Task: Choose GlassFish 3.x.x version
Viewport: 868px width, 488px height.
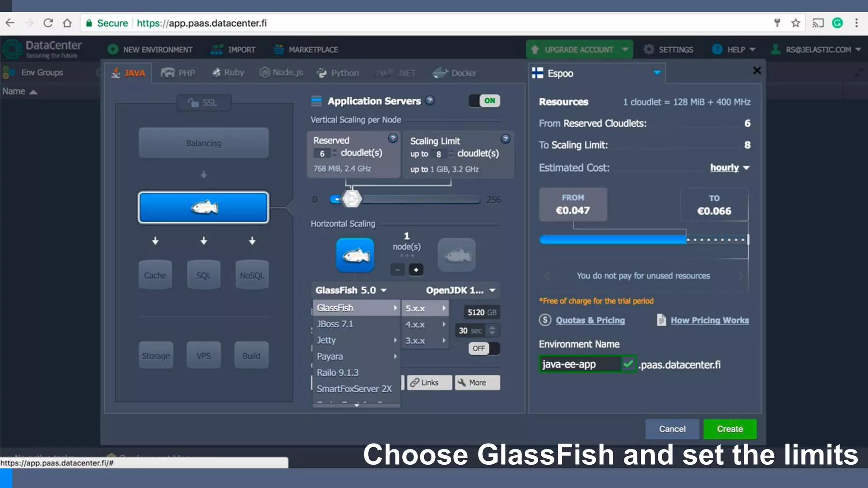Action: pyautogui.click(x=425, y=341)
